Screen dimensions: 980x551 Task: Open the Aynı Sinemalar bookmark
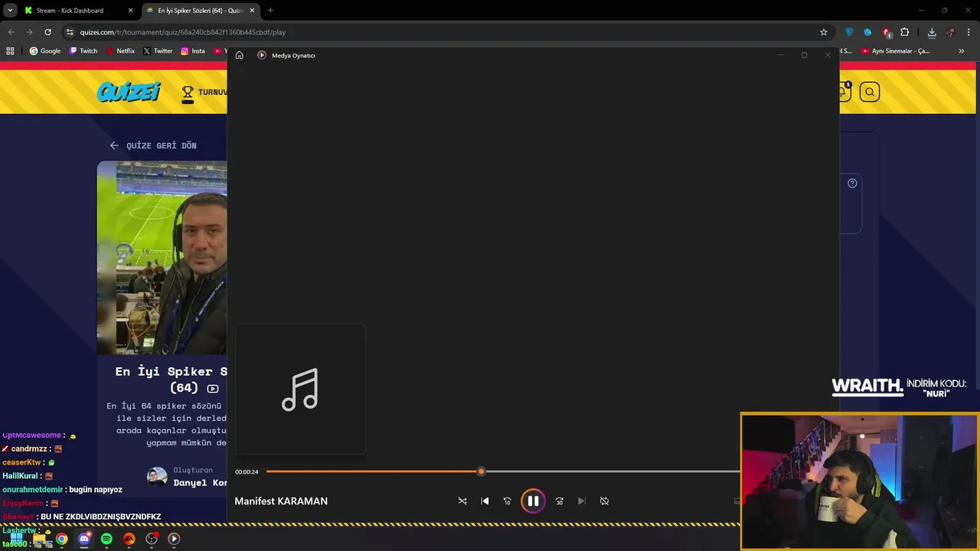pyautogui.click(x=896, y=51)
